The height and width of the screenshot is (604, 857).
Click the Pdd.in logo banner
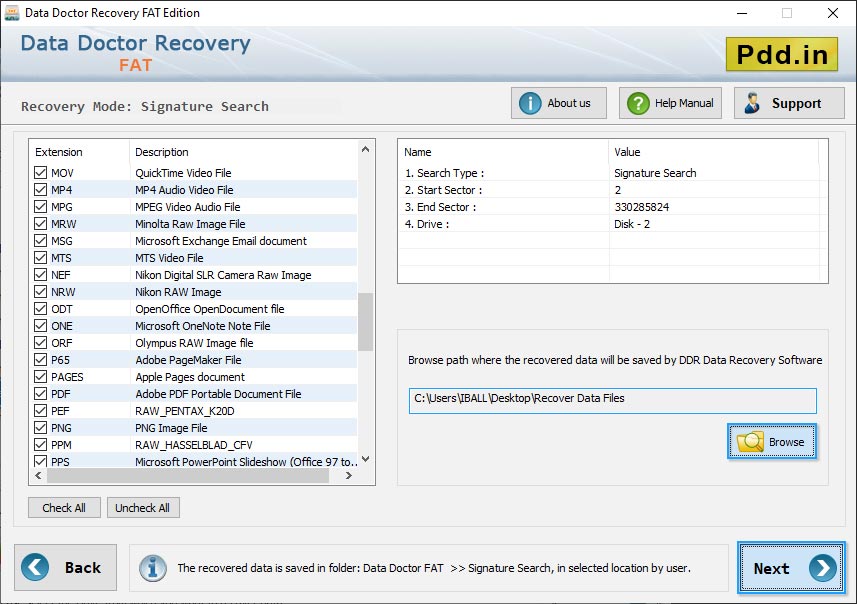(782, 54)
